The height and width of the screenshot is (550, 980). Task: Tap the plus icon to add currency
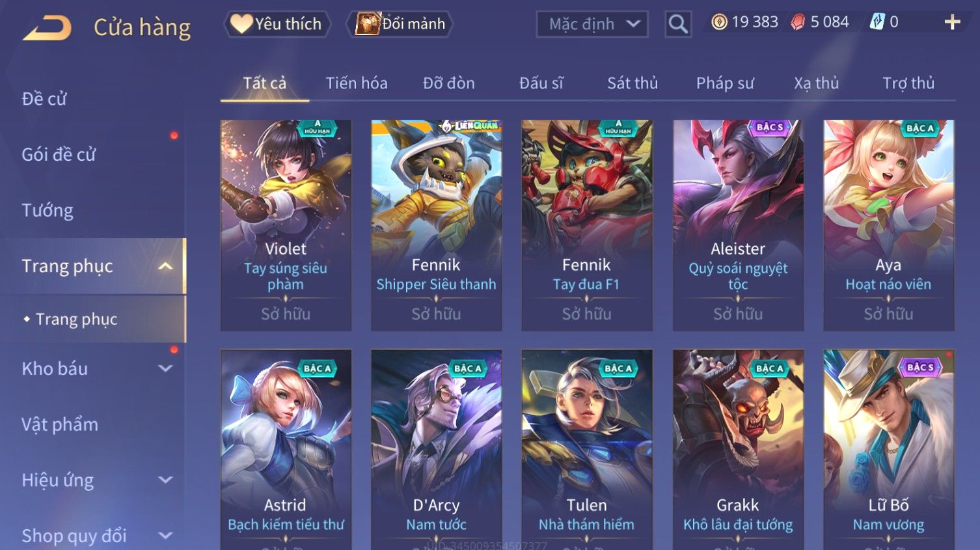pos(952,22)
